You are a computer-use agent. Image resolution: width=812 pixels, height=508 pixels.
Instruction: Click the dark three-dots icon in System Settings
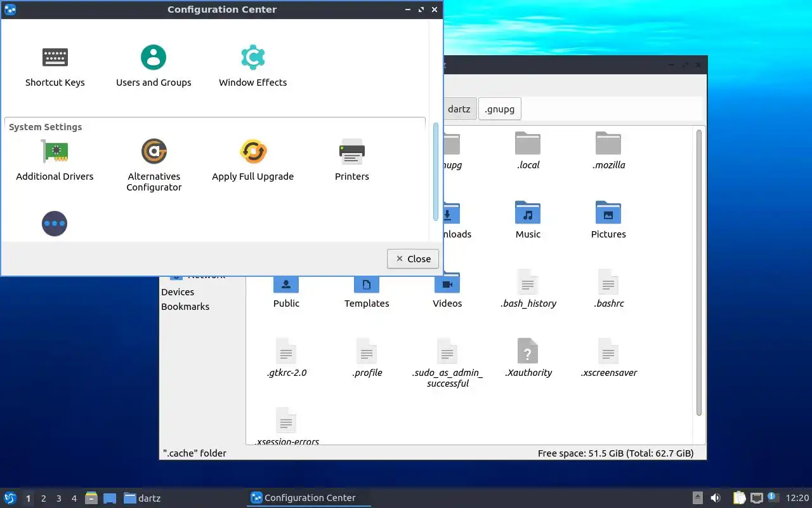(55, 224)
